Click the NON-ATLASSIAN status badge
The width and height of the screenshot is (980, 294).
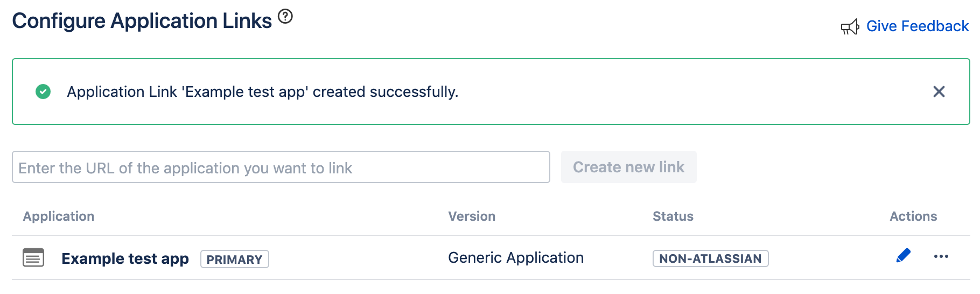pos(710,258)
